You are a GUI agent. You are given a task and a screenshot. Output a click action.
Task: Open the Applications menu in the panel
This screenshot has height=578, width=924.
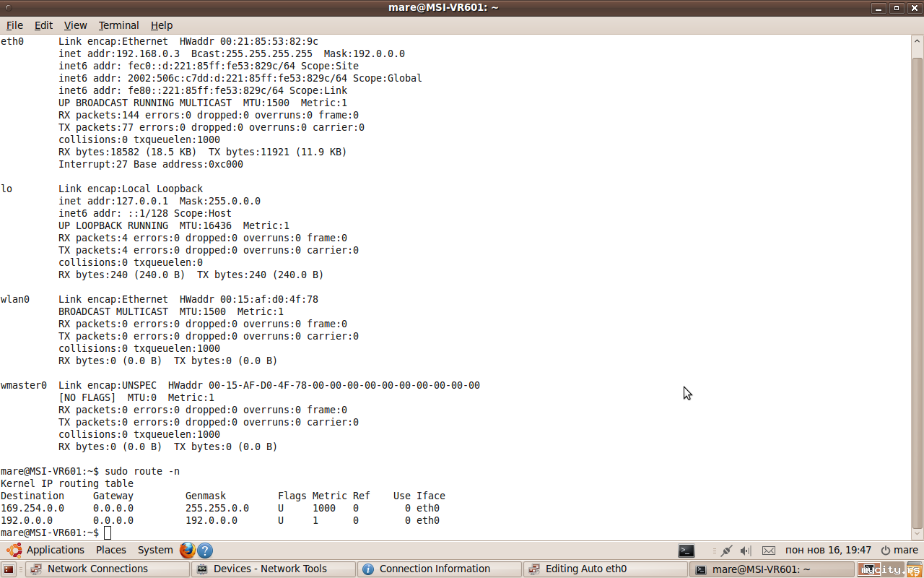[x=46, y=550]
